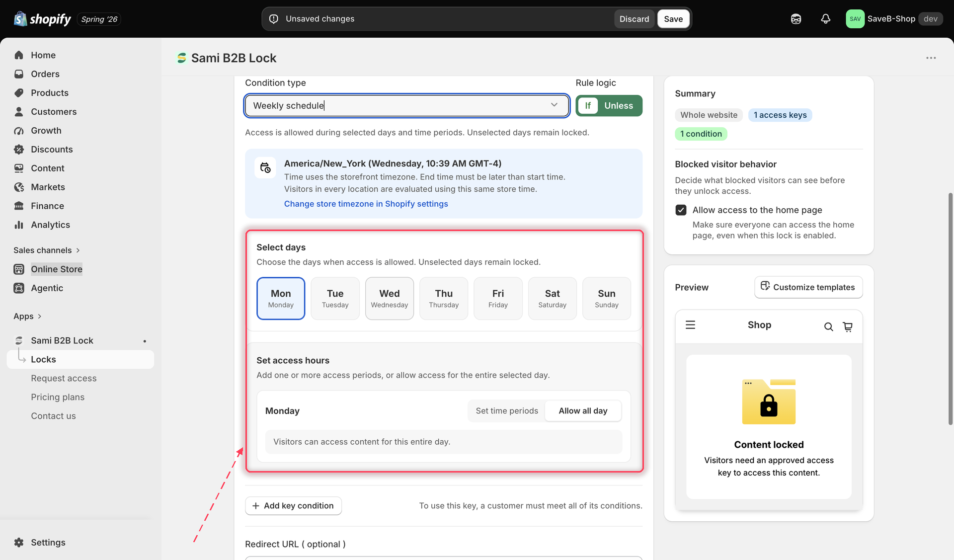Follow Change store timezone in Shopify settings
This screenshot has width=954, height=560.
(x=366, y=204)
